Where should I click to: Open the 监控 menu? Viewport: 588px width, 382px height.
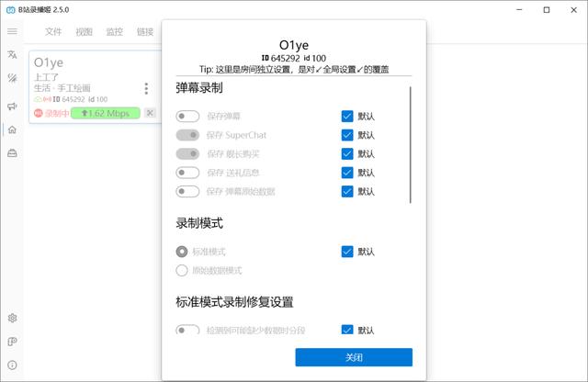(114, 32)
